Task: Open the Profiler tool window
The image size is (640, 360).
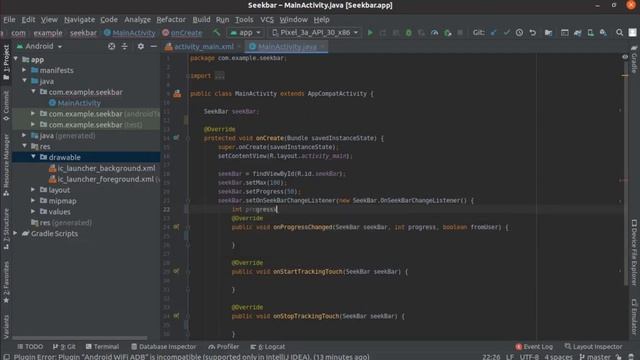Action: tap(223, 347)
